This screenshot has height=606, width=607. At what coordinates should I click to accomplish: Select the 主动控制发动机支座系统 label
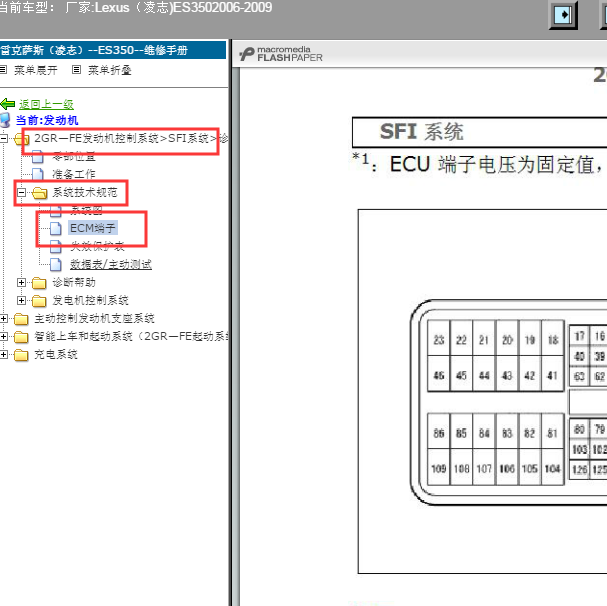click(x=94, y=318)
